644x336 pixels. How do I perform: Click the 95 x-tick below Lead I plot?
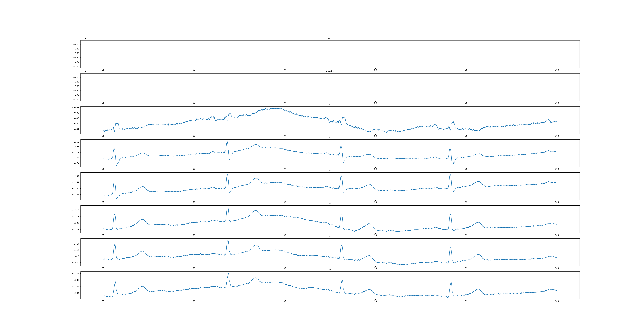coord(103,70)
